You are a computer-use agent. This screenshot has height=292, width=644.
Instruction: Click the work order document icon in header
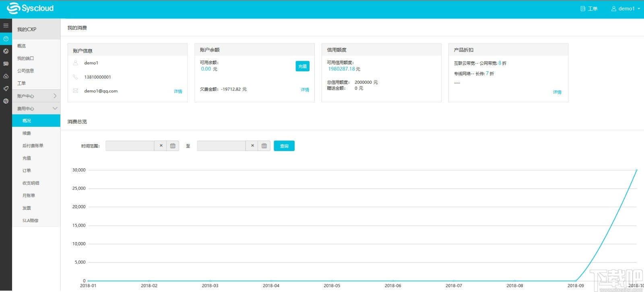click(x=582, y=8)
